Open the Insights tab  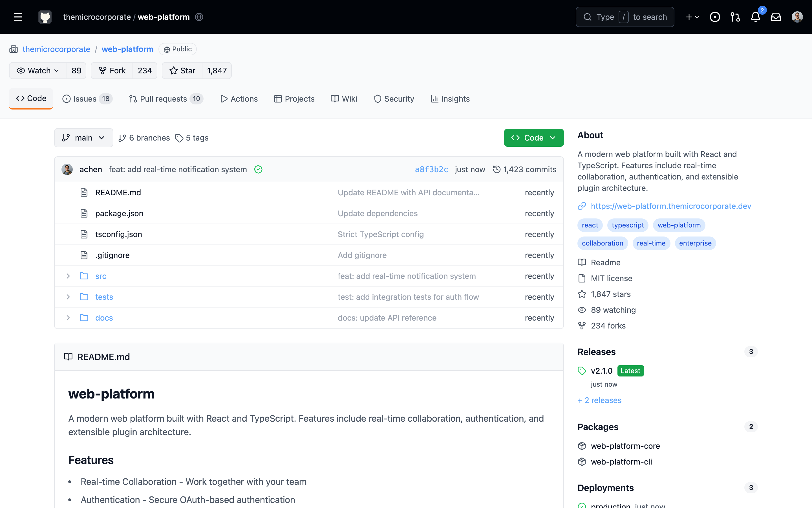coord(450,99)
